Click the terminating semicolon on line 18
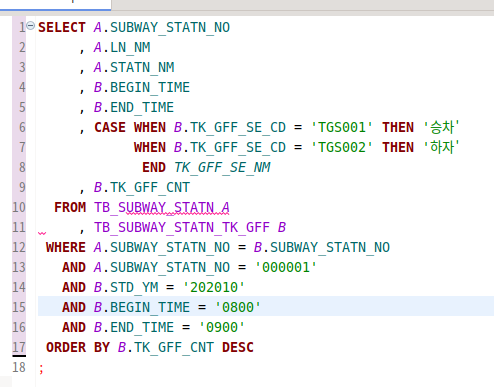This screenshot has width=494, height=387. point(41,369)
